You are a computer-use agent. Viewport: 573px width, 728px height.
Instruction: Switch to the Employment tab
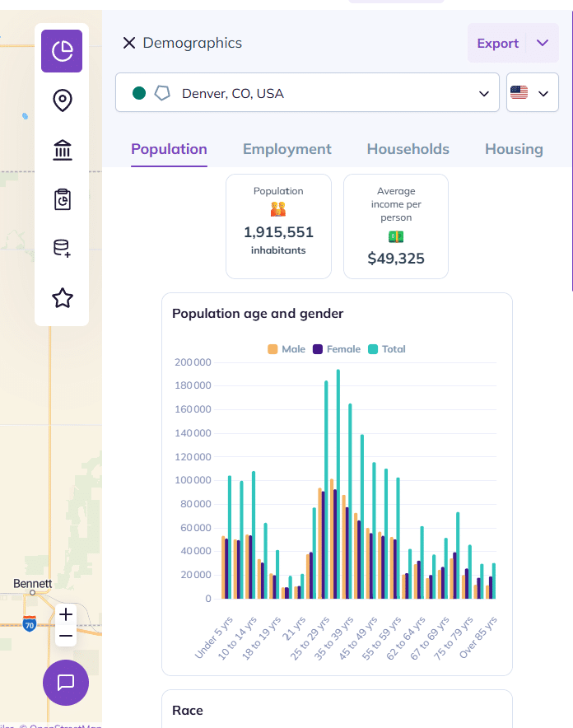[286, 149]
